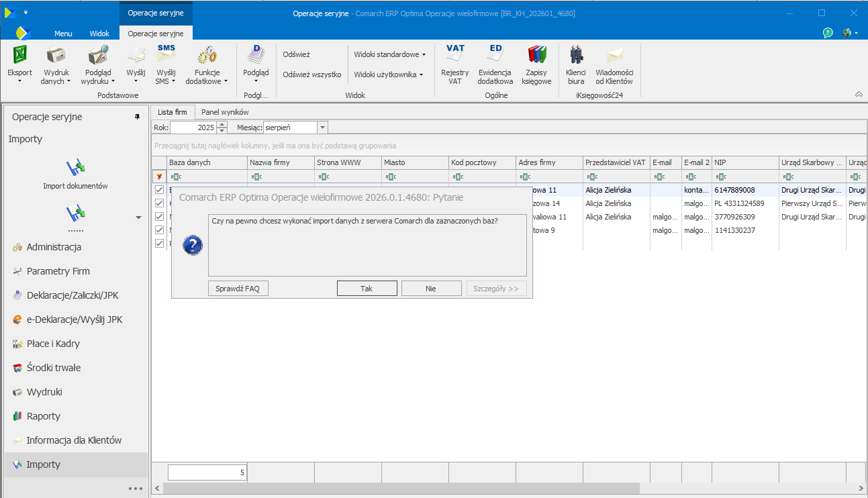Uncheck row with NIP 3770926309
Screen dimensions: 868x498
coord(159,217)
